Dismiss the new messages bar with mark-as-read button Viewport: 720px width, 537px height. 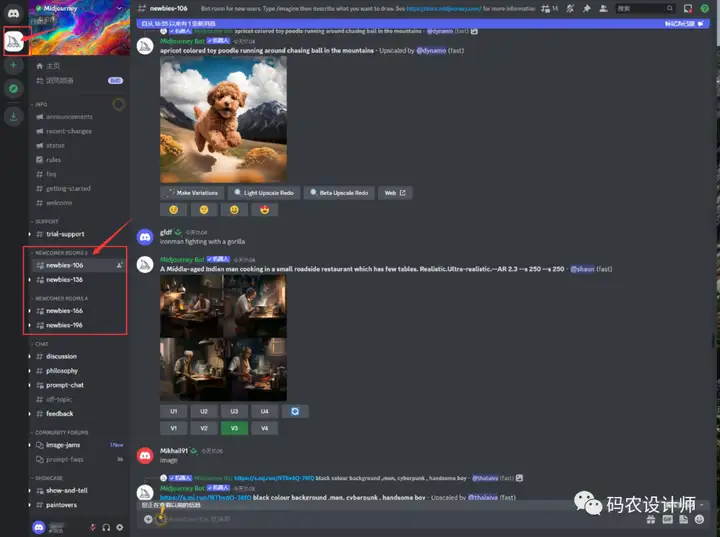tap(684, 23)
